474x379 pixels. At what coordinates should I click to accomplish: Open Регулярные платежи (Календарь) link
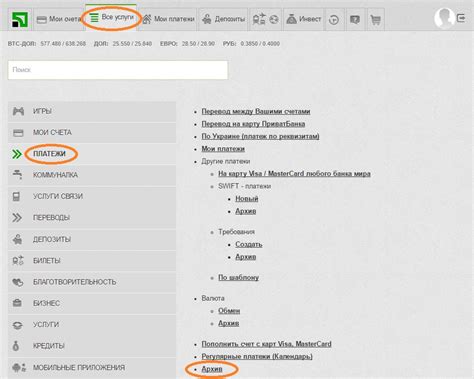click(x=257, y=357)
